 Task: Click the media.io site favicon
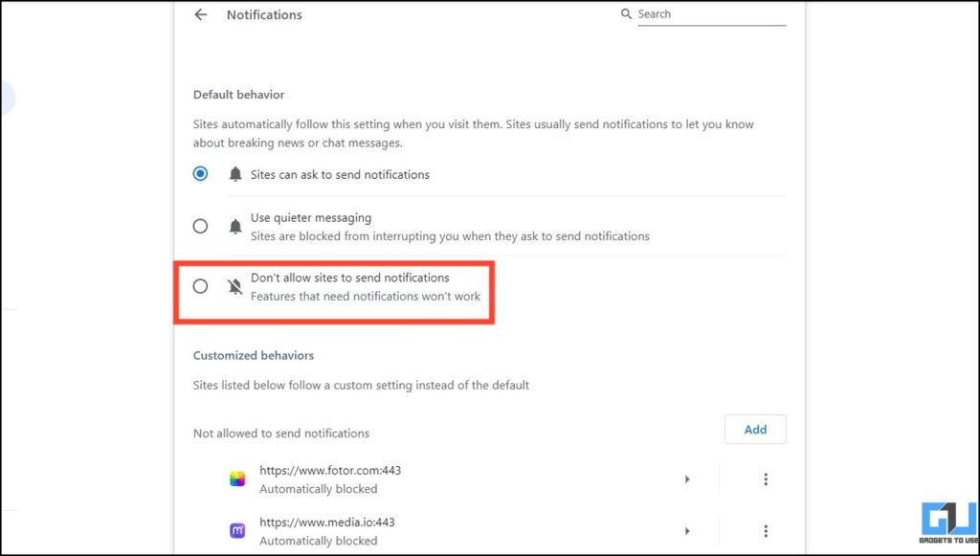point(236,530)
